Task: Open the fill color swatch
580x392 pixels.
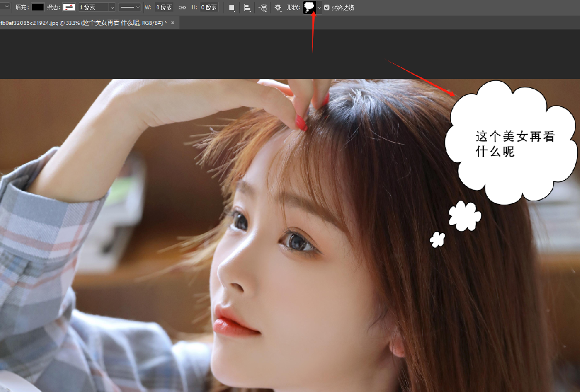Action: pos(38,8)
